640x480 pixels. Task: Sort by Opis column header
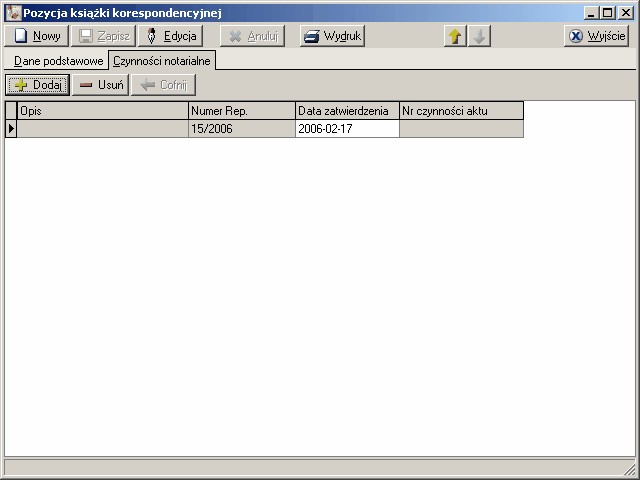pyautogui.click(x=103, y=111)
